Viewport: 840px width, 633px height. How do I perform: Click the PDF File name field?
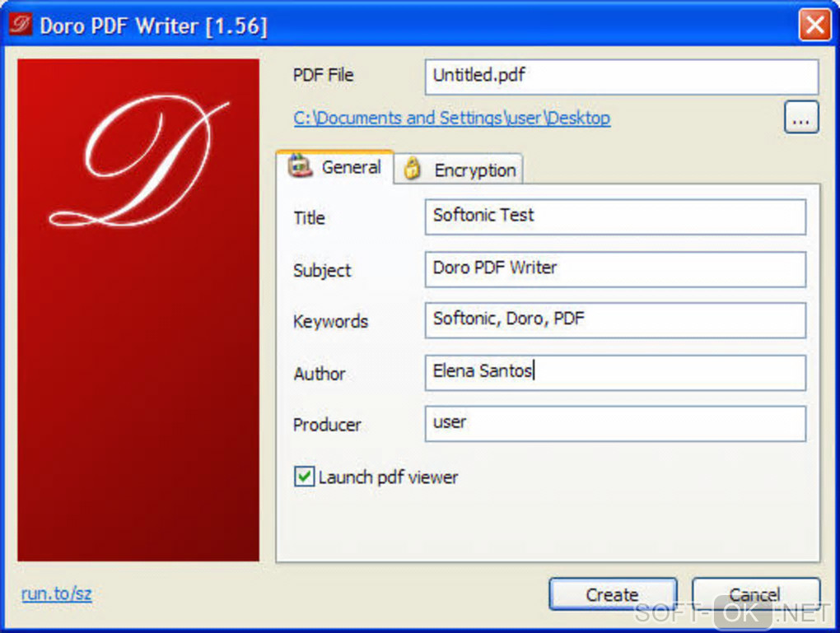(622, 77)
